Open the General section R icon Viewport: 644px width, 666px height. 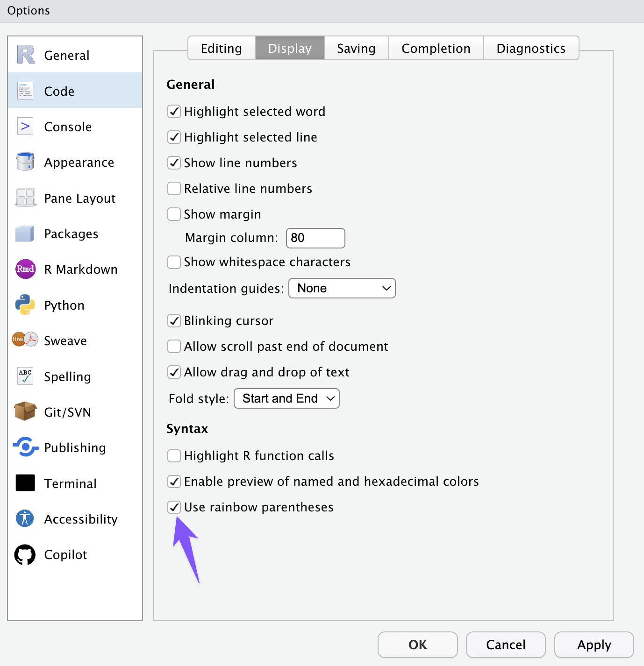click(x=26, y=55)
